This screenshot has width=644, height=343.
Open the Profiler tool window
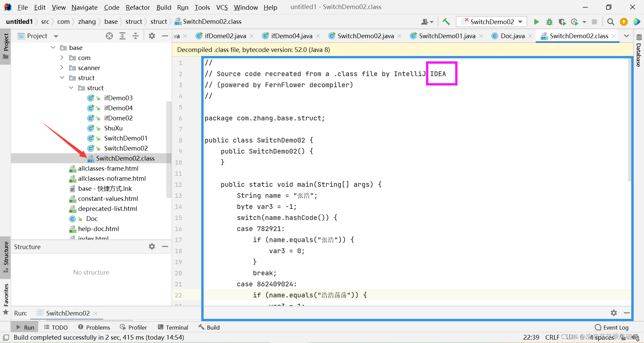coord(133,327)
